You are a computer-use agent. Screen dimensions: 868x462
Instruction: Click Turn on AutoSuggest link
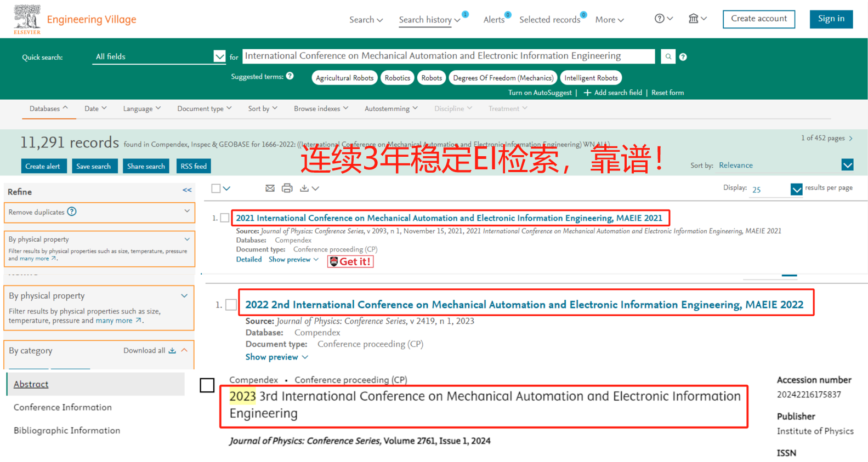point(540,93)
